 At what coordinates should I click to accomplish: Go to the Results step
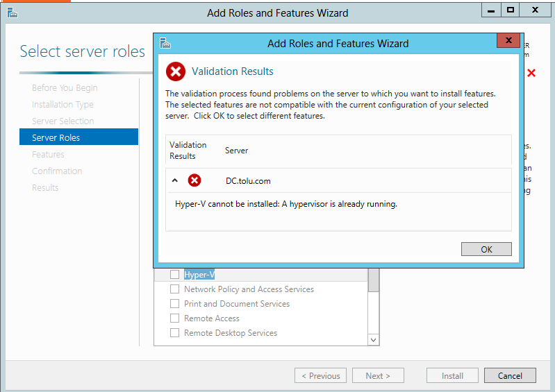(x=45, y=187)
